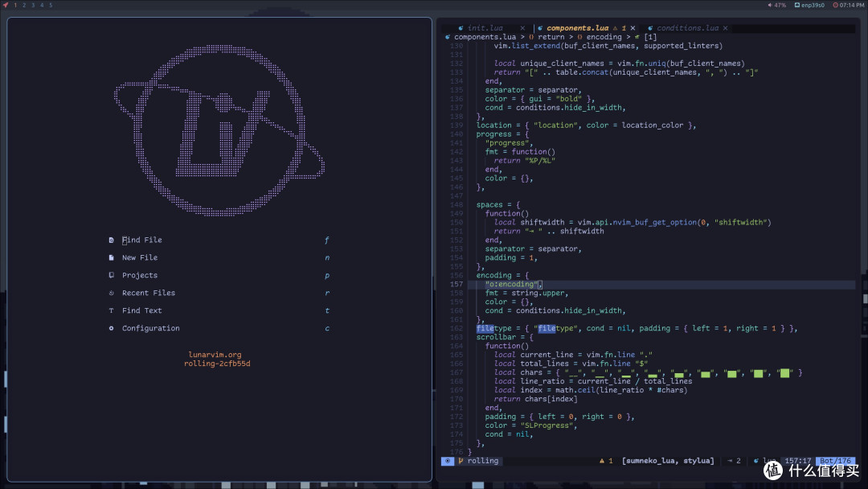This screenshot has width=868, height=489.
Task: Click the 'c' shortcut hint for Configuration
Action: [327, 328]
